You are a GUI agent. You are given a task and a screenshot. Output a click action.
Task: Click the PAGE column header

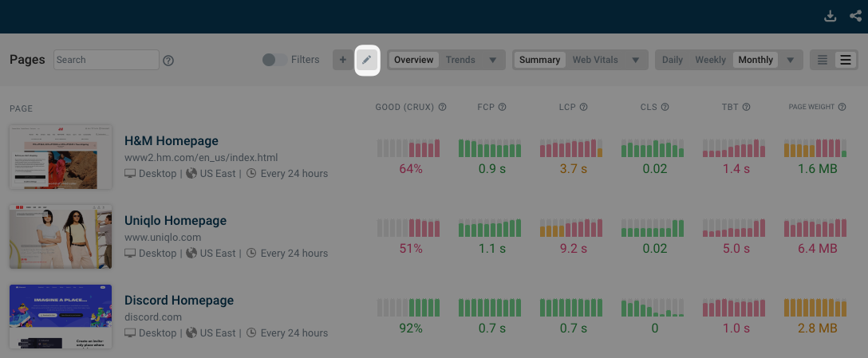pos(21,108)
